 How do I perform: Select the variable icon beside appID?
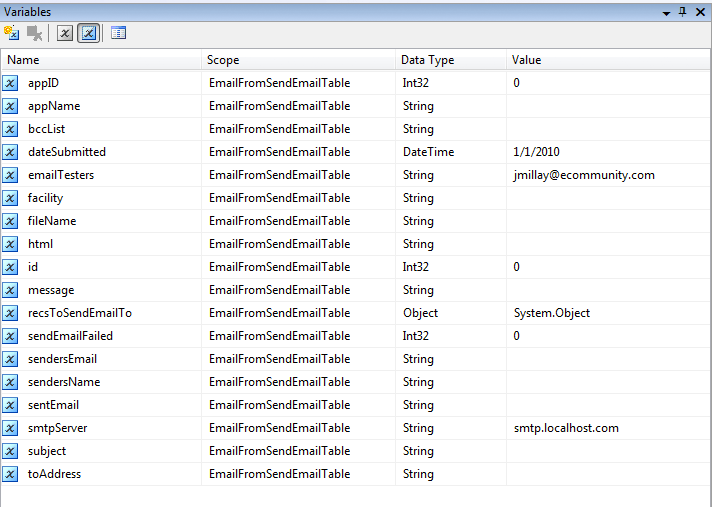pos(11,83)
